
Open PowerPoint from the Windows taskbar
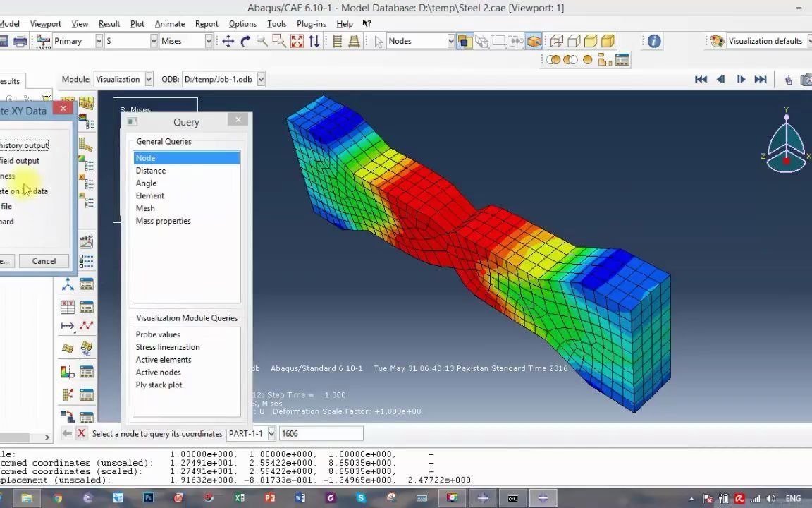269,498
